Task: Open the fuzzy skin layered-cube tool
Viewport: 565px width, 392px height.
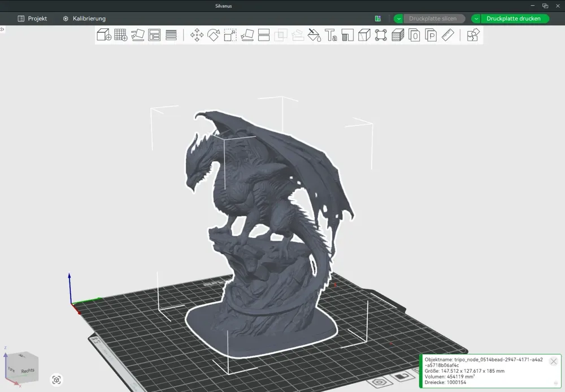Action: pyautogui.click(x=398, y=35)
